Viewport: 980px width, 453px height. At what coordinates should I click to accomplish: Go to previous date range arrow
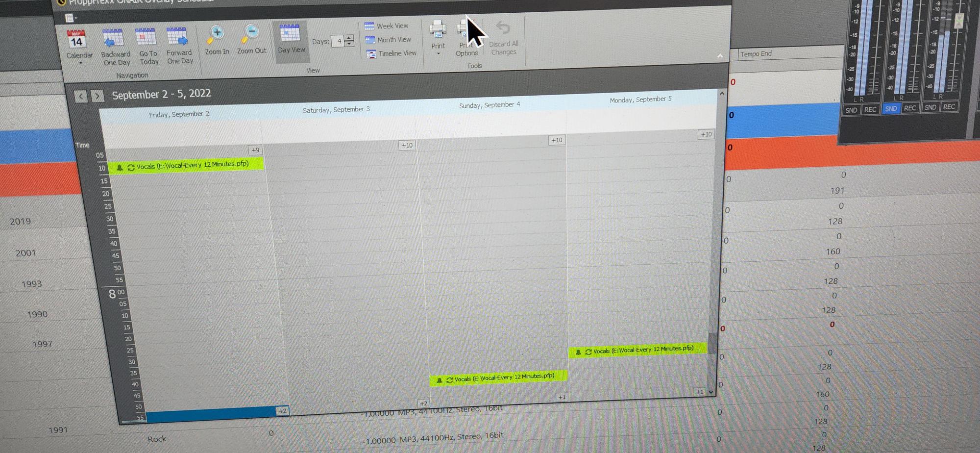(x=81, y=96)
